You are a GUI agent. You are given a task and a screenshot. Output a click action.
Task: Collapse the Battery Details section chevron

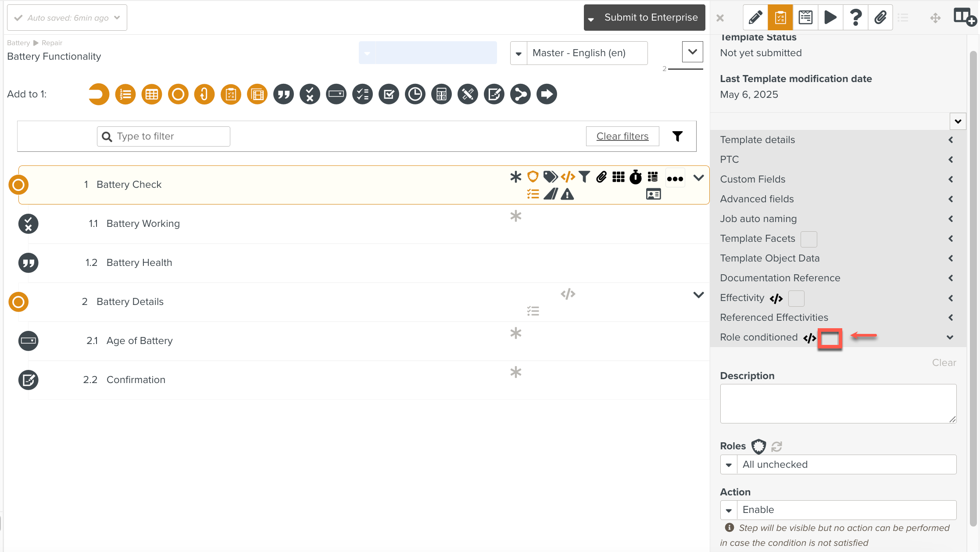(x=698, y=295)
